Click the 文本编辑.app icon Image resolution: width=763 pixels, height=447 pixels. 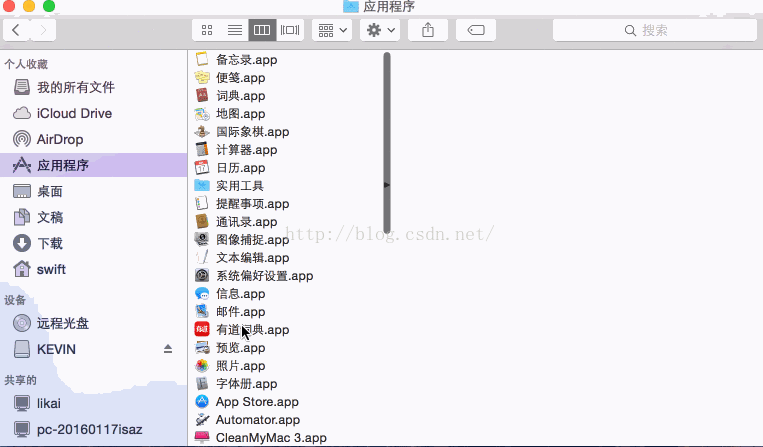(202, 257)
